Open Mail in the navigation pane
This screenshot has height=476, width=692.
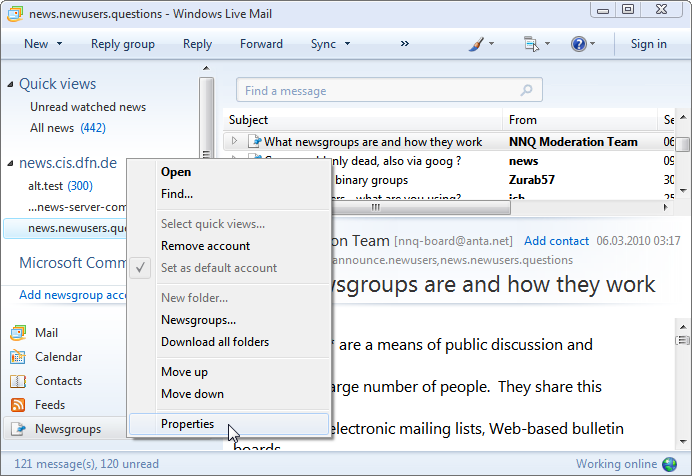tap(46, 333)
